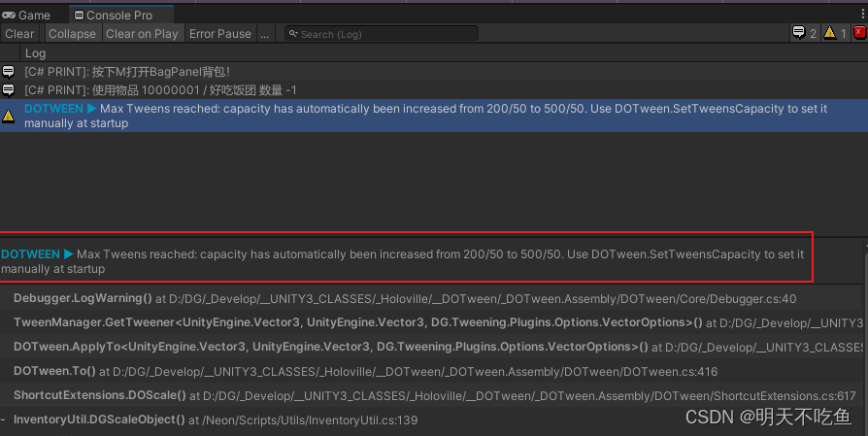Toggle Error Pause
This screenshot has height=436, width=868.
(219, 34)
